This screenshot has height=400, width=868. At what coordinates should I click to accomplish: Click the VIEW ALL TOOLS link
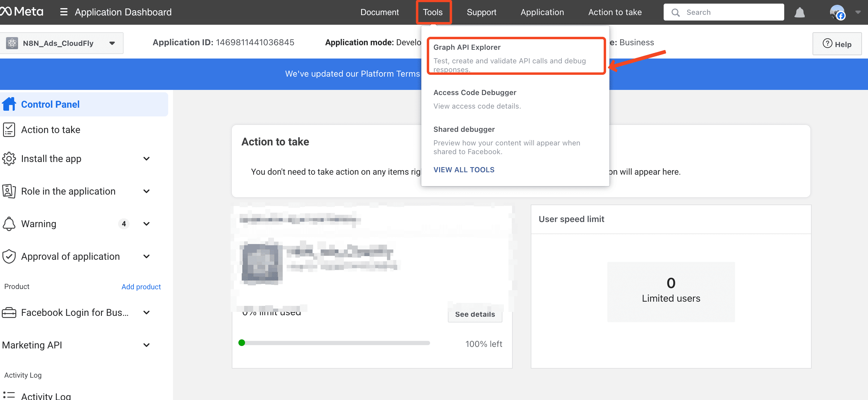coord(464,170)
